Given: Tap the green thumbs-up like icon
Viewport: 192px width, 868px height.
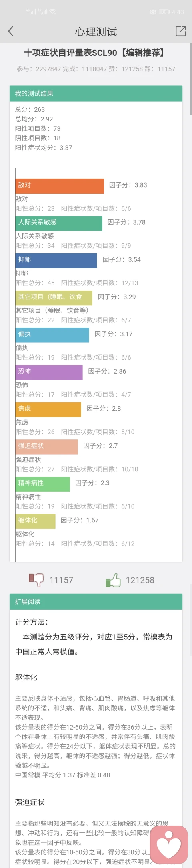Looking at the screenshot, I should [x=113, y=580].
